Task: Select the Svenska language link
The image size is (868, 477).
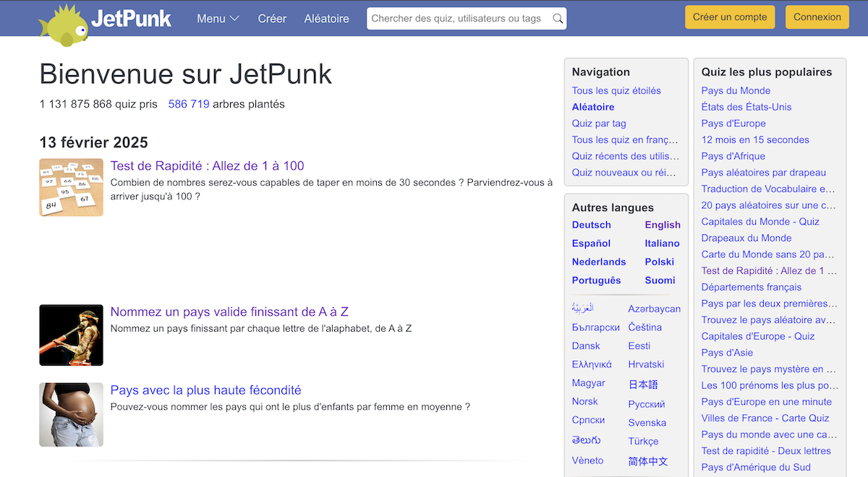Action: click(x=647, y=423)
